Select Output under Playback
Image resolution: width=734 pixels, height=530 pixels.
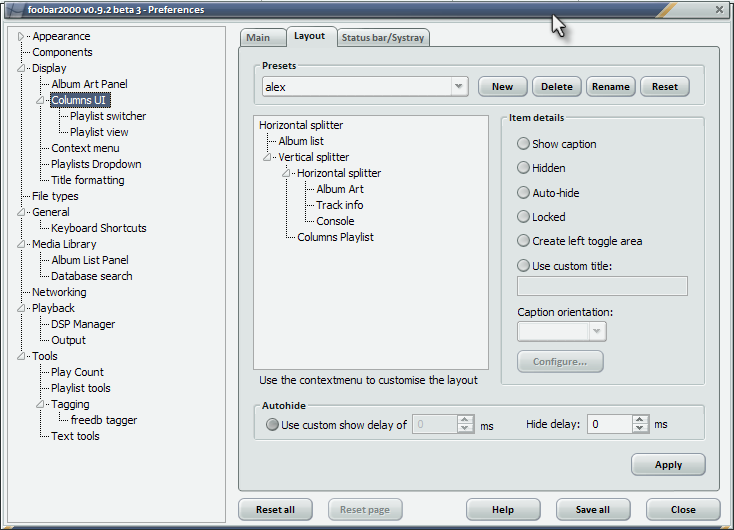pos(69,340)
